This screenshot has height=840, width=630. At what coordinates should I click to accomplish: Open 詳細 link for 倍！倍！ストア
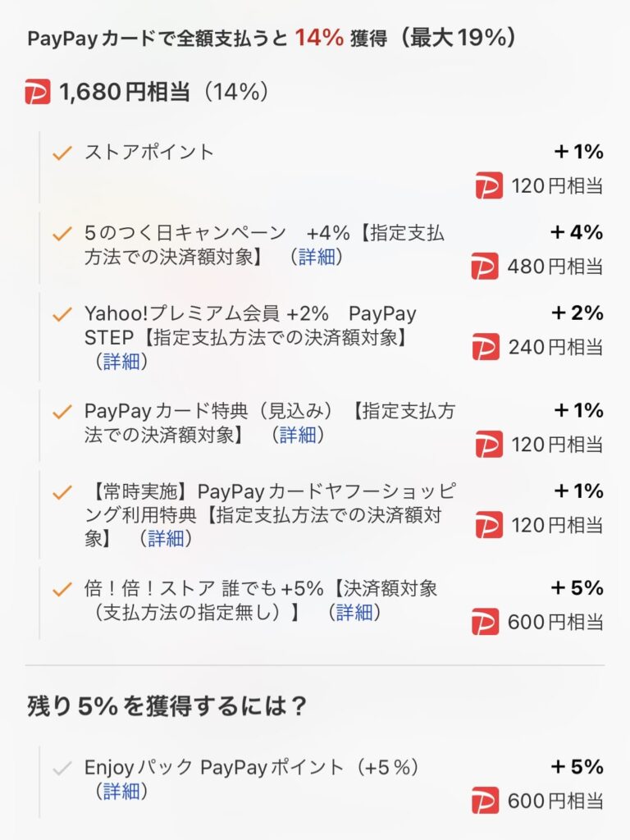pos(354,612)
